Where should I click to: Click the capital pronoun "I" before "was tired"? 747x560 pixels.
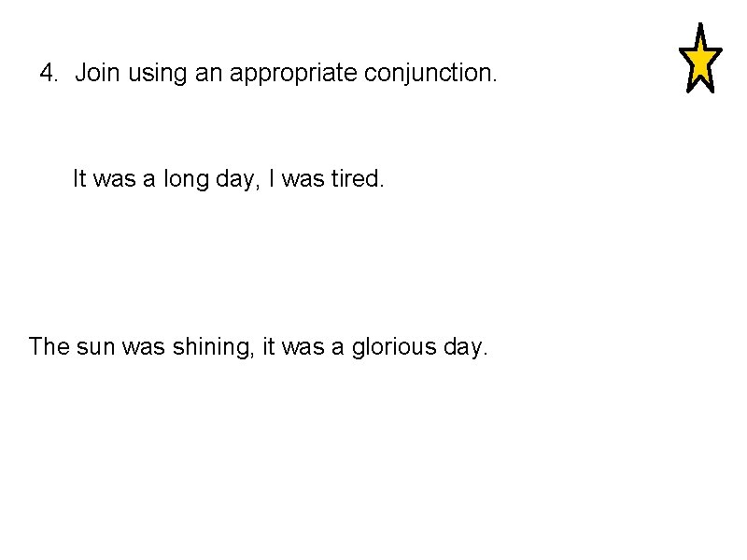[x=271, y=178]
